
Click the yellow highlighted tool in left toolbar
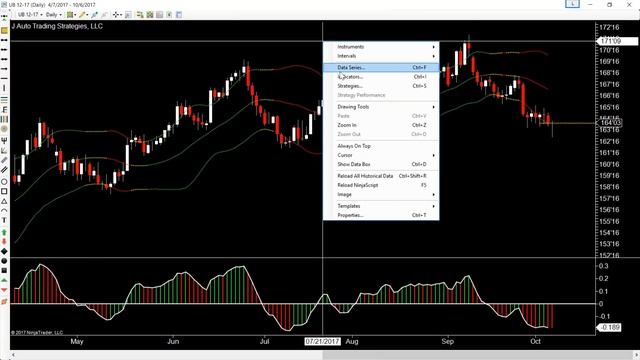tap(4, 31)
